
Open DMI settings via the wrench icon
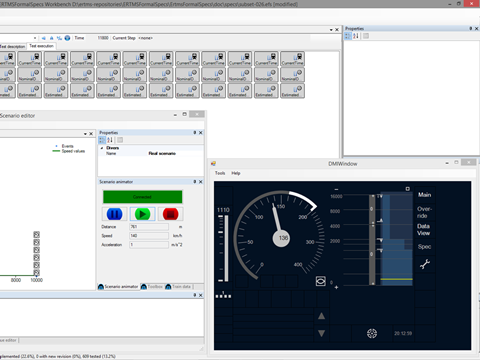click(x=425, y=264)
